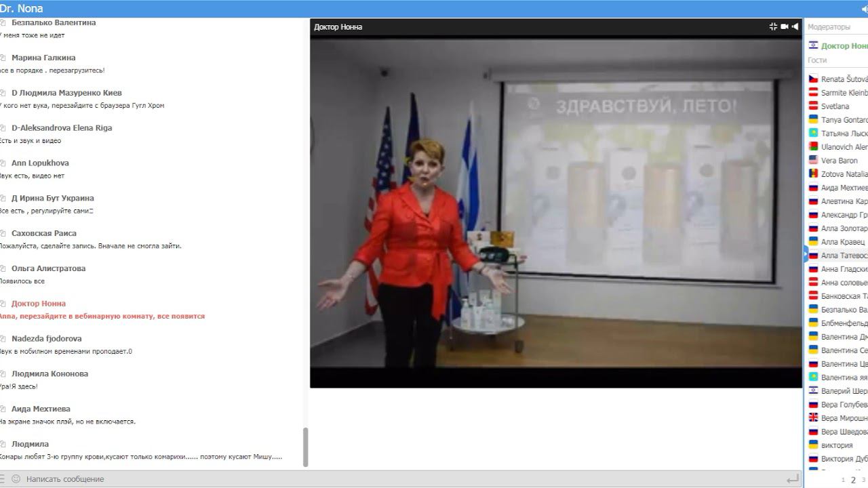This screenshot has width=868, height=488.
Task: Select guest Svetlana in the list
Action: [835, 106]
